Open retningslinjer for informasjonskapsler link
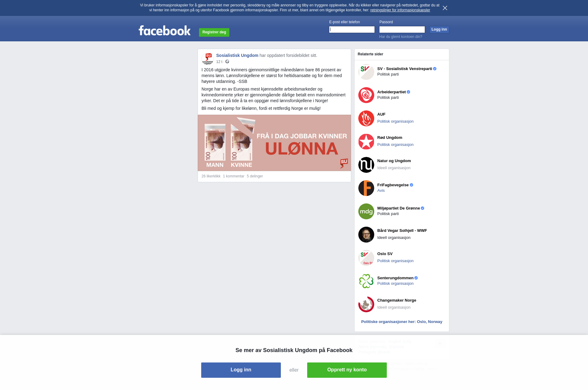Viewport: 588px width, 390px height. (x=400, y=10)
